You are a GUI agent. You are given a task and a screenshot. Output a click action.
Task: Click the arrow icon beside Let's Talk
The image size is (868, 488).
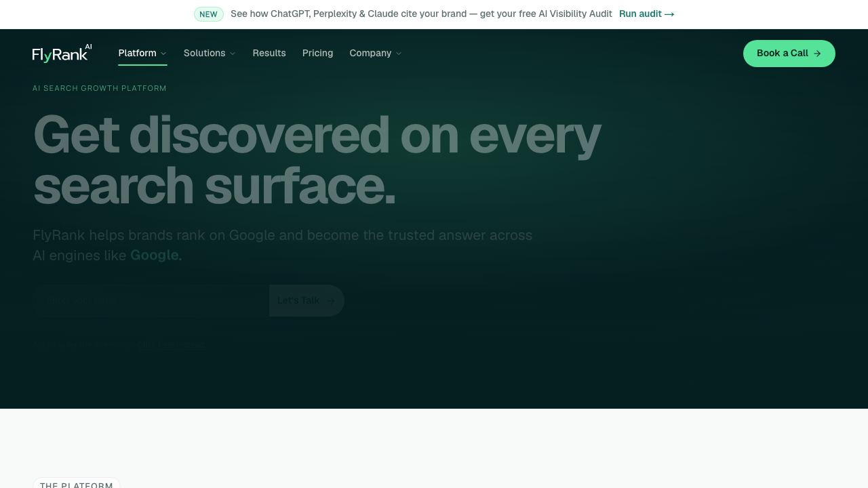[x=331, y=301]
